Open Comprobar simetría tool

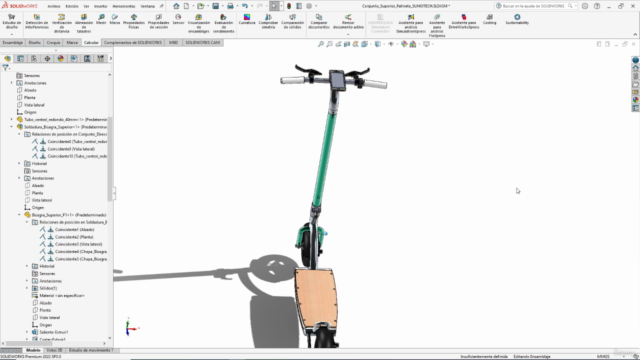pos(268,22)
